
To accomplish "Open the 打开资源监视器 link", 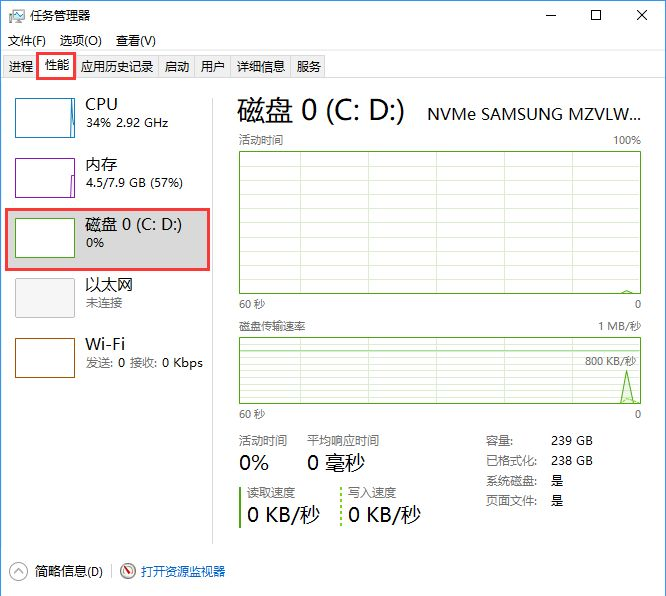I will [183, 571].
